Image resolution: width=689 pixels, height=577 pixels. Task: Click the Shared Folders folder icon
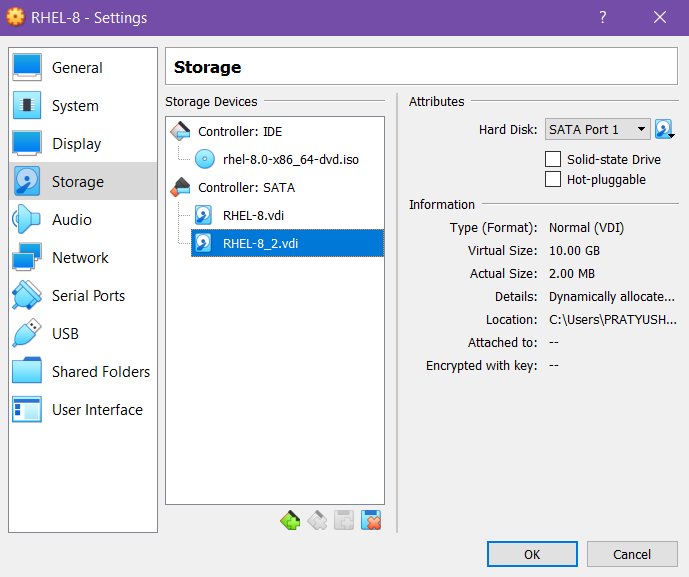click(x=27, y=372)
